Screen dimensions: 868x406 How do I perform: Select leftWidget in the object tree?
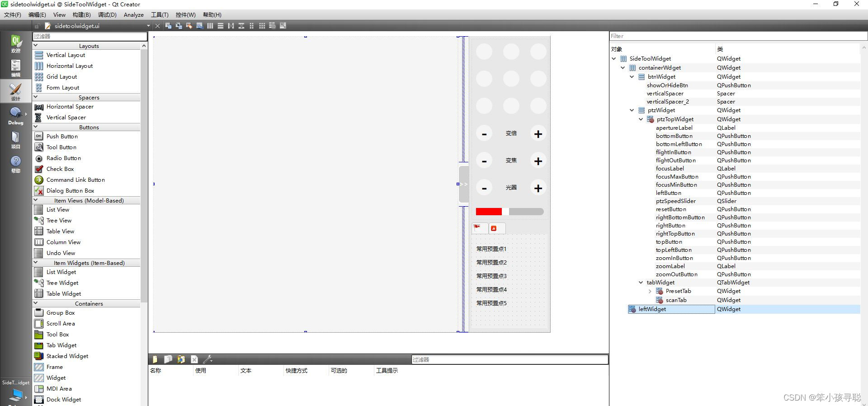pyautogui.click(x=652, y=309)
